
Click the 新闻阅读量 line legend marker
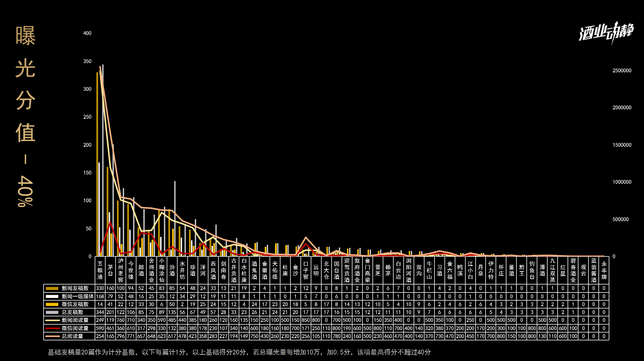pyautogui.click(x=52, y=320)
